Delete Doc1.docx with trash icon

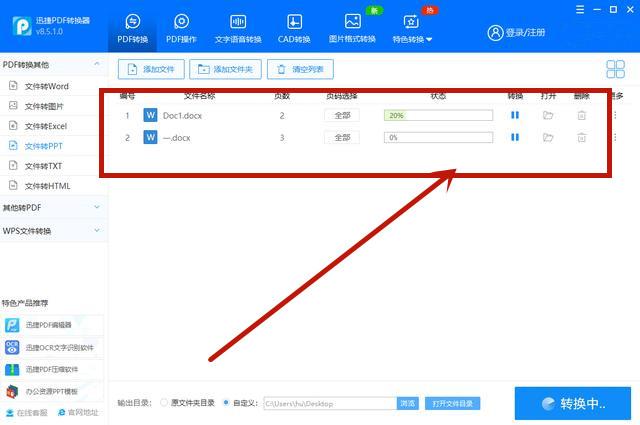click(x=582, y=116)
